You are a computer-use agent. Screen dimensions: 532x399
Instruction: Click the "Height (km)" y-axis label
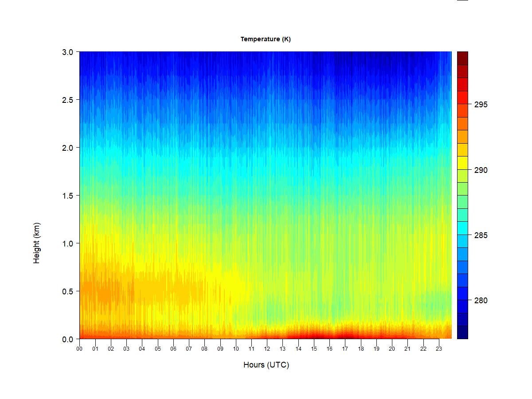point(37,243)
